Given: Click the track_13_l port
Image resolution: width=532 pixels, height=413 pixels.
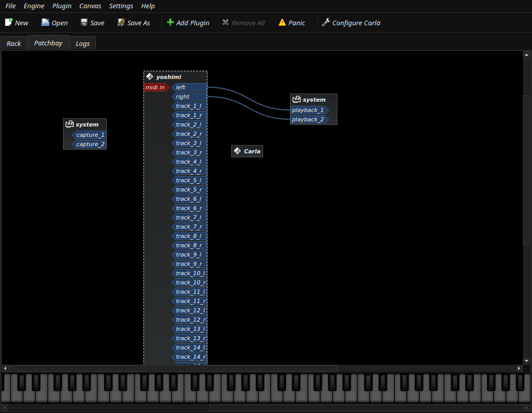Looking at the screenshot, I should (189, 329).
